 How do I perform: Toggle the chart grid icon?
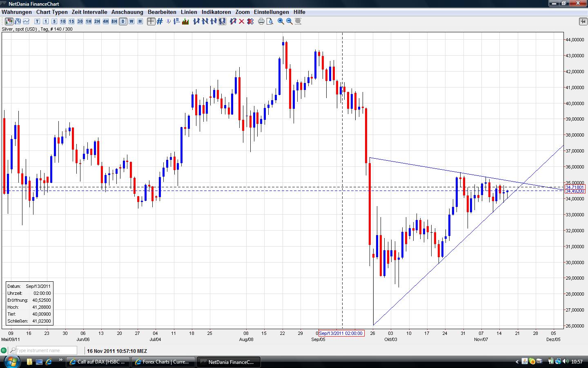[160, 21]
